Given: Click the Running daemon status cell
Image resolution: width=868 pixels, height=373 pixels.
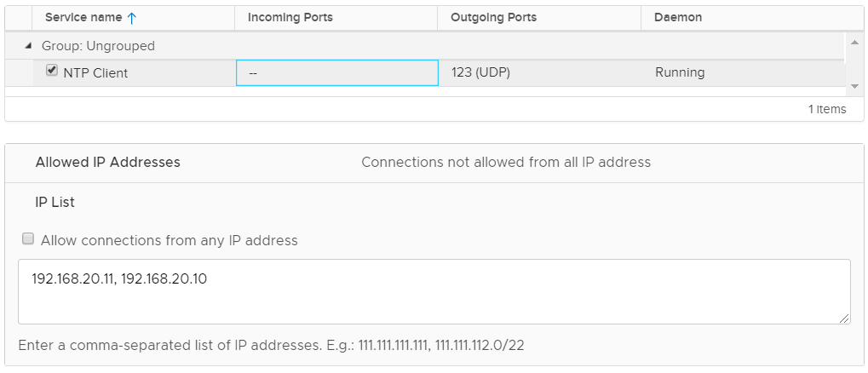Looking at the screenshot, I should tap(680, 73).
